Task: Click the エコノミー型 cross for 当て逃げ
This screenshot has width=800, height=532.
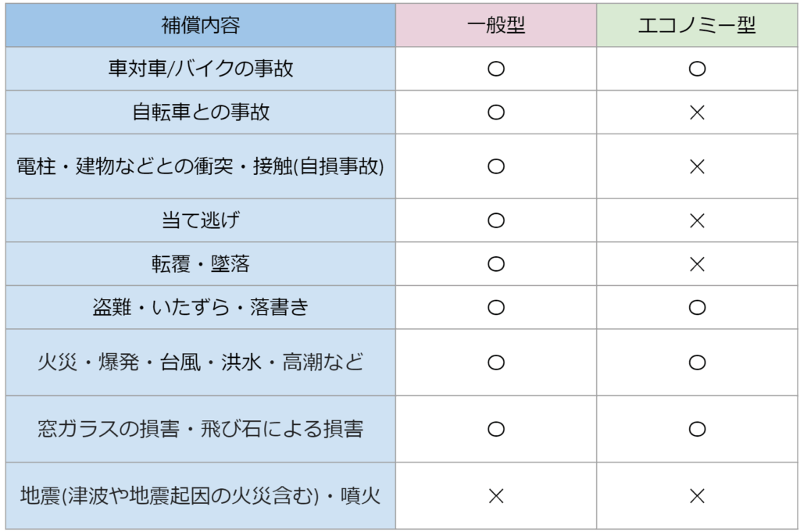Action: [698, 220]
